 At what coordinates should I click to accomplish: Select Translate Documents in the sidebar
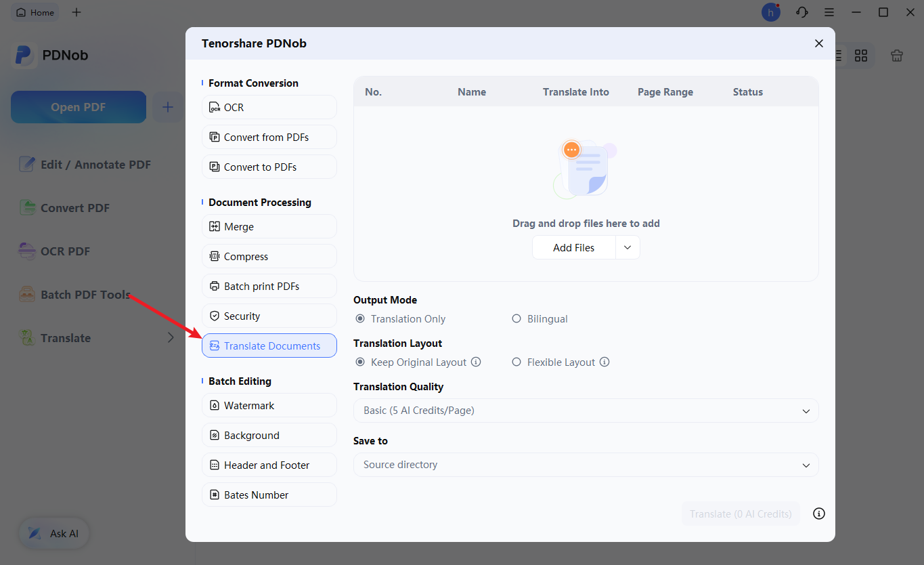tap(269, 346)
